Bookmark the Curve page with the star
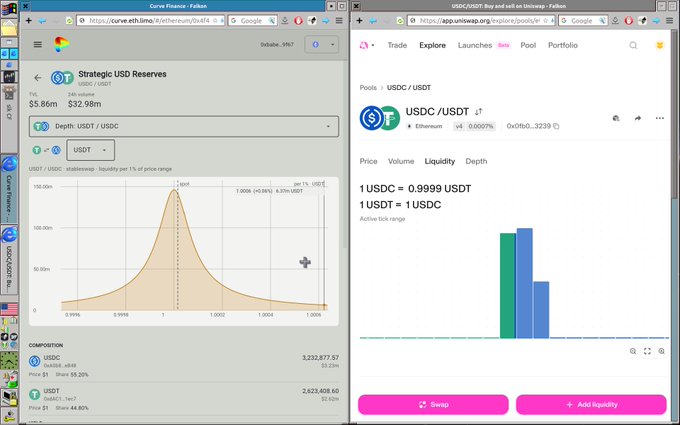 coord(215,20)
